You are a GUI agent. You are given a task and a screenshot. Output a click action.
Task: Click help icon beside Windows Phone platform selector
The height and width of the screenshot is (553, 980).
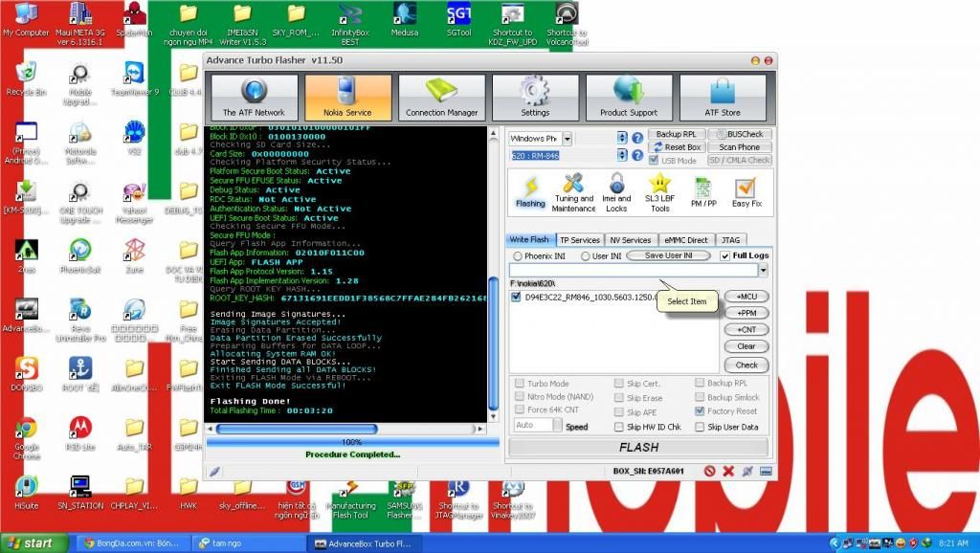[x=636, y=138]
